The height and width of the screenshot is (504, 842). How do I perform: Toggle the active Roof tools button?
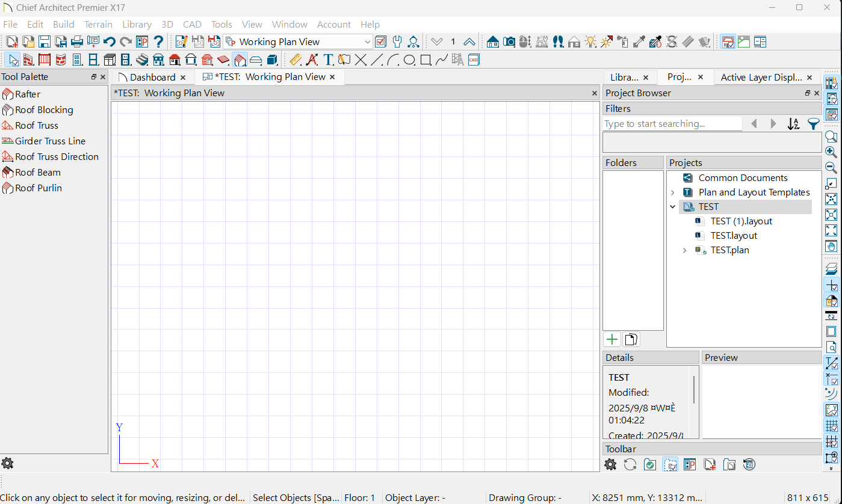240,60
